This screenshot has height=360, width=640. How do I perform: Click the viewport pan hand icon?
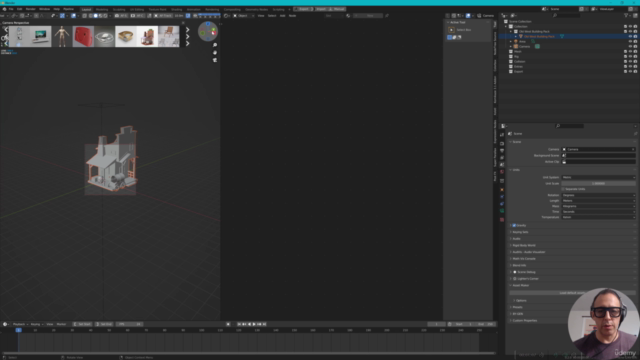[215, 53]
